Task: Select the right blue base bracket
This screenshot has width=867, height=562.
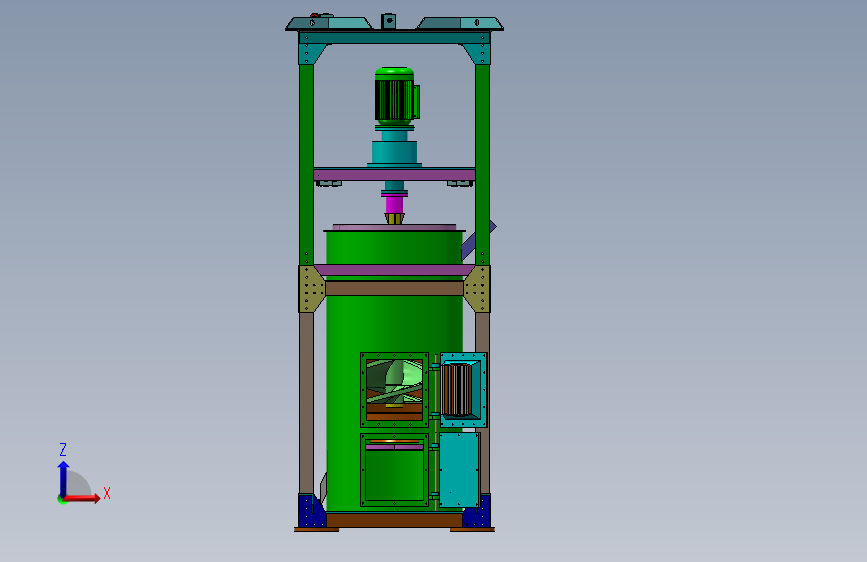Action: pos(477,511)
